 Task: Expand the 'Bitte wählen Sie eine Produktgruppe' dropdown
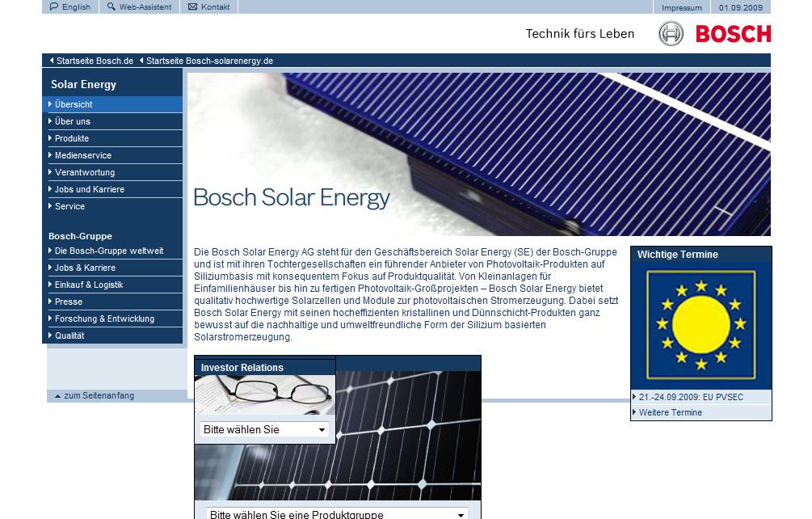[337, 514]
